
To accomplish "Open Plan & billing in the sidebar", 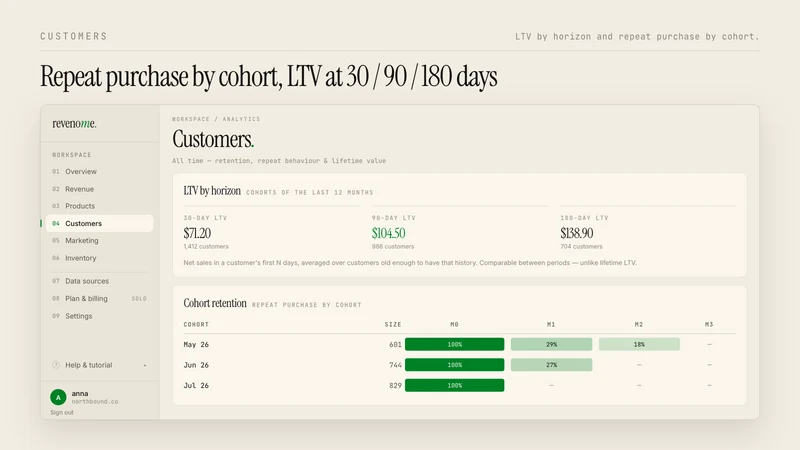I will [99, 298].
